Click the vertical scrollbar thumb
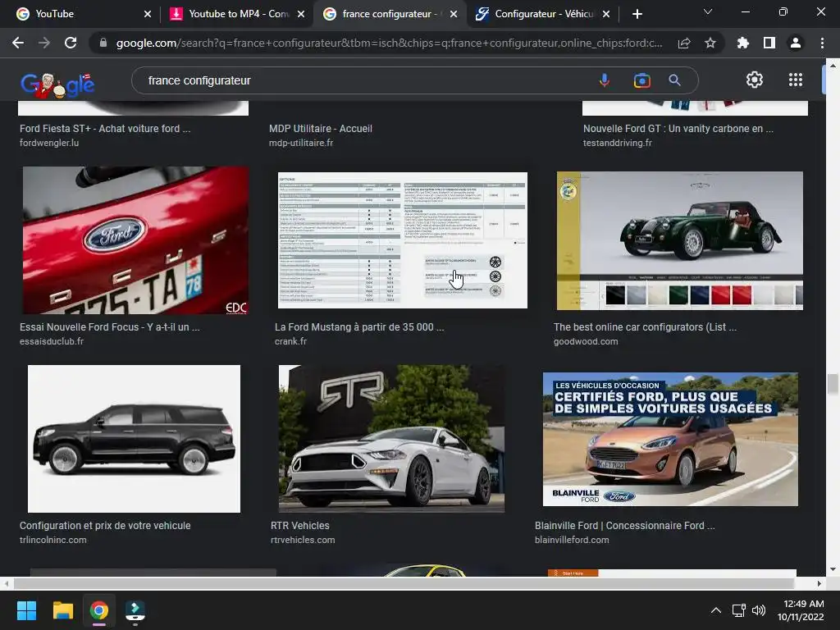This screenshot has width=840, height=630. click(x=832, y=385)
